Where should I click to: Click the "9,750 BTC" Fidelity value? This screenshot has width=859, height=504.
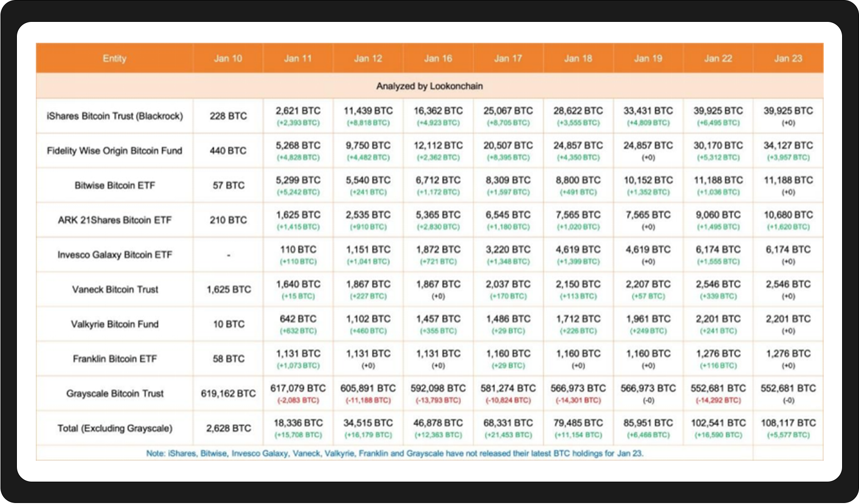pyautogui.click(x=368, y=146)
